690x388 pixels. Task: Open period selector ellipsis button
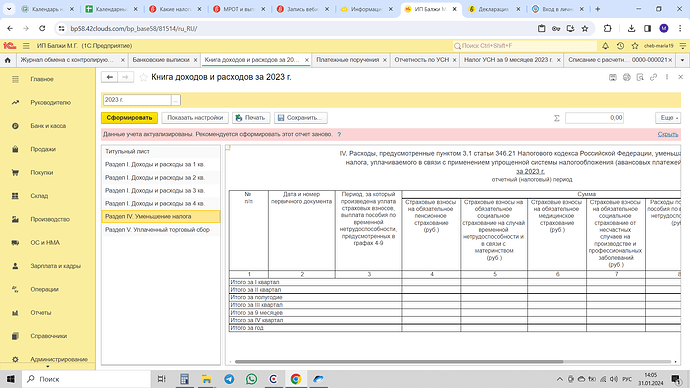point(176,100)
